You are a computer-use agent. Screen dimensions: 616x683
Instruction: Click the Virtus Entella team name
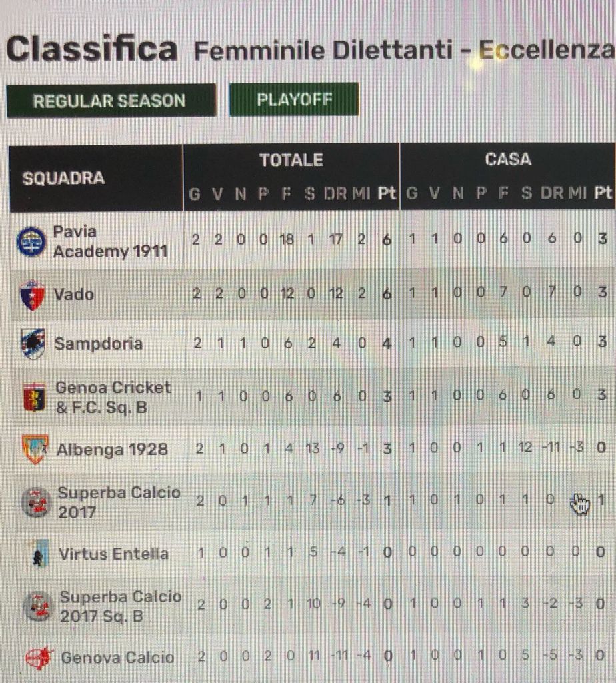coord(113,554)
